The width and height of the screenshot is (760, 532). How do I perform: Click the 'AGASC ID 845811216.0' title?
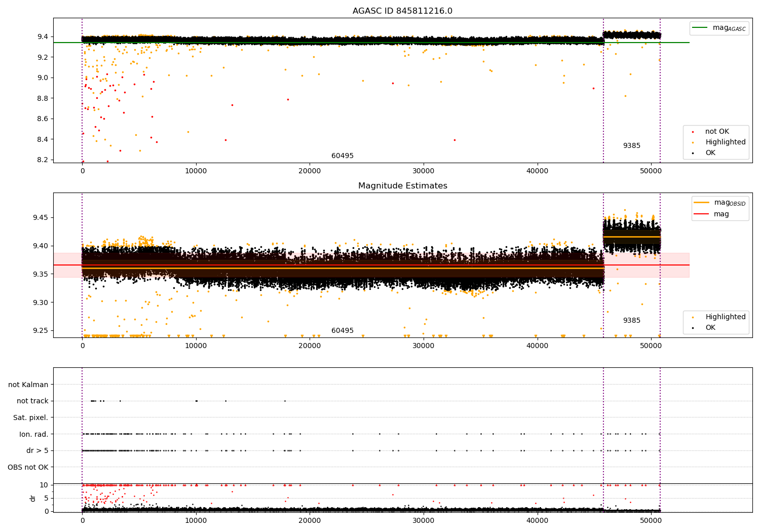402,11
